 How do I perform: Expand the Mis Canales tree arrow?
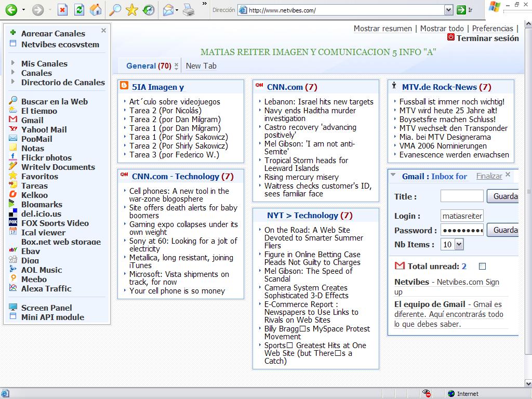pyautogui.click(x=13, y=63)
